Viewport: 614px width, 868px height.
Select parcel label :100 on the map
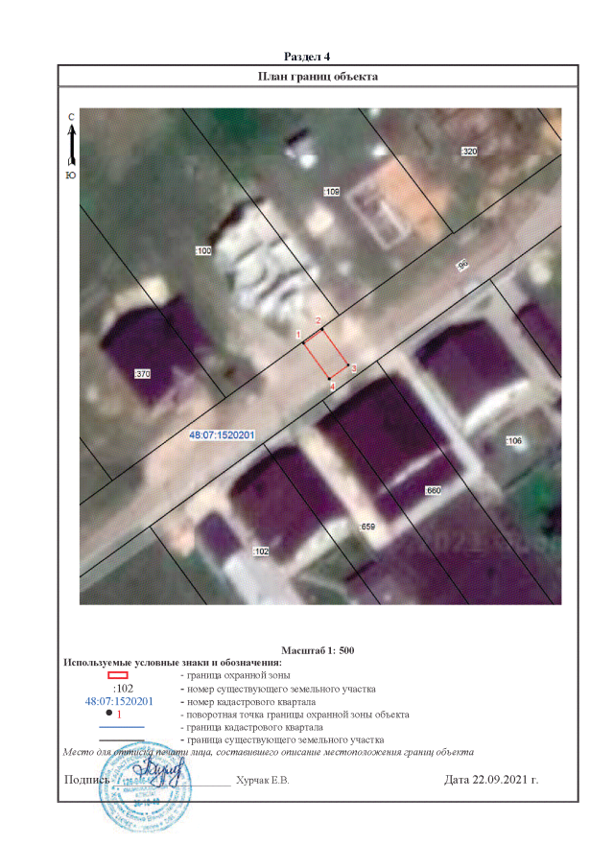coord(203,250)
